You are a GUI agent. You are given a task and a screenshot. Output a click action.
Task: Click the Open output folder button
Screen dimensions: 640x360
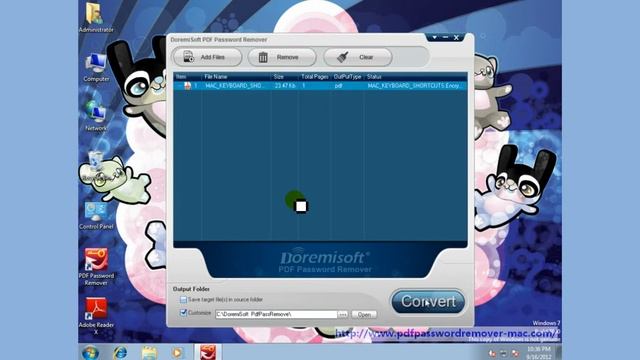pyautogui.click(x=364, y=315)
